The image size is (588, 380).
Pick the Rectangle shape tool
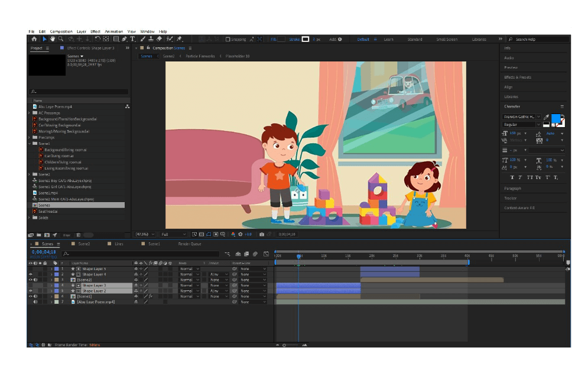(116, 39)
